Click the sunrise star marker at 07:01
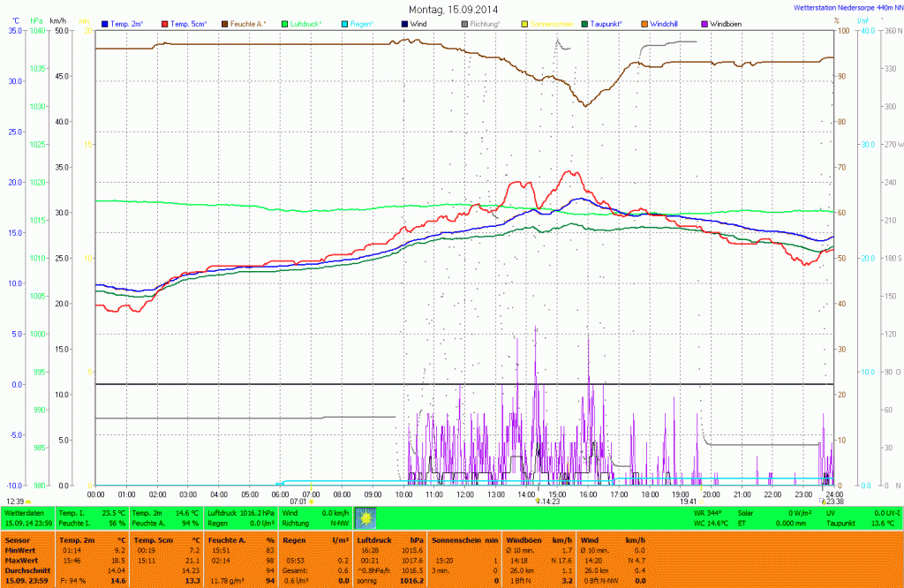The image size is (904, 588). coord(311,501)
